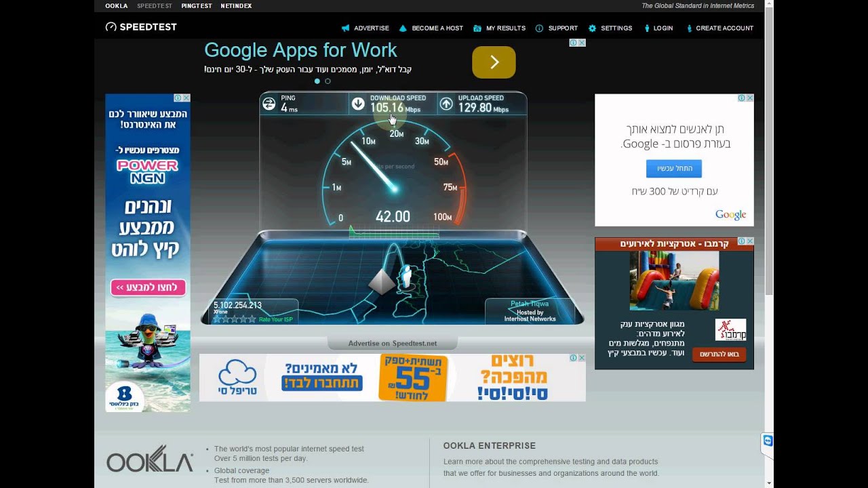Click the 4 ms ping value
This screenshot has width=868, height=488.
pyautogui.click(x=289, y=108)
